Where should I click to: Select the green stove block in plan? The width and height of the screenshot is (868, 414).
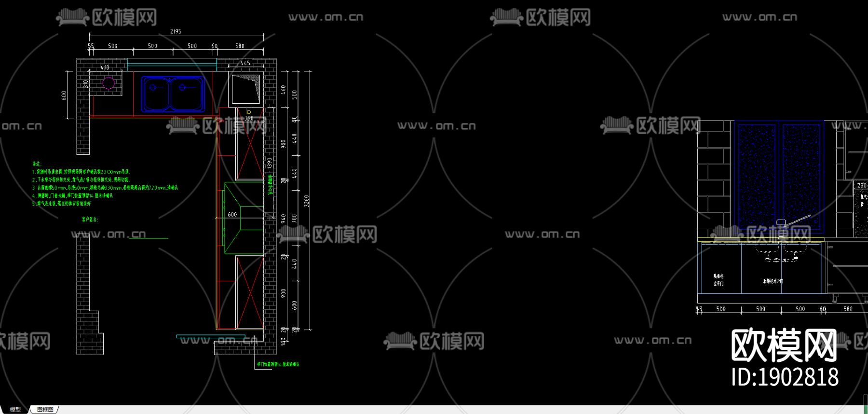coord(244,218)
